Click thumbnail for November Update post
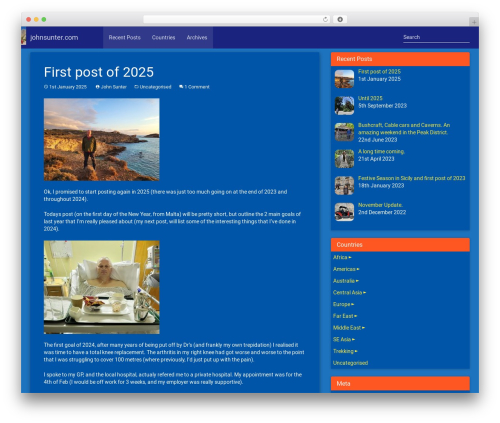This screenshot has width=500, height=423. coord(344,212)
